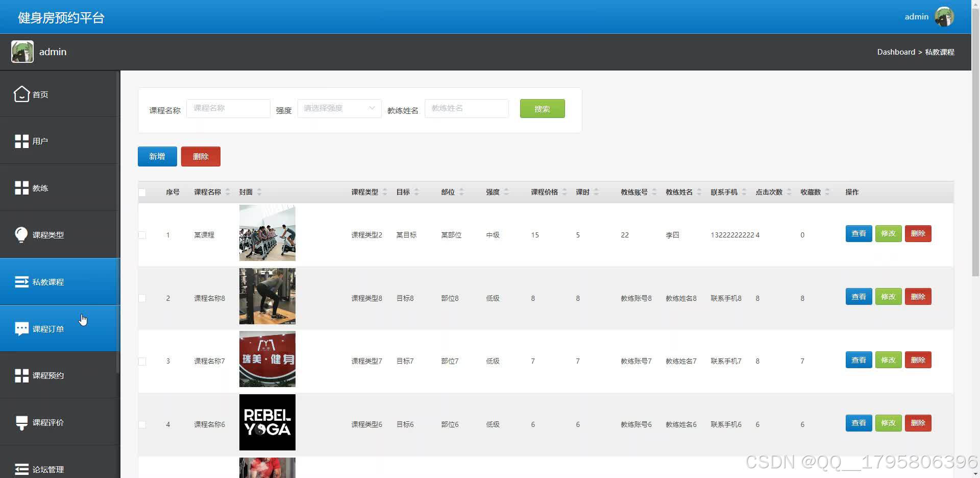
Task: Open 课程订单 menu item
Action: (60, 328)
